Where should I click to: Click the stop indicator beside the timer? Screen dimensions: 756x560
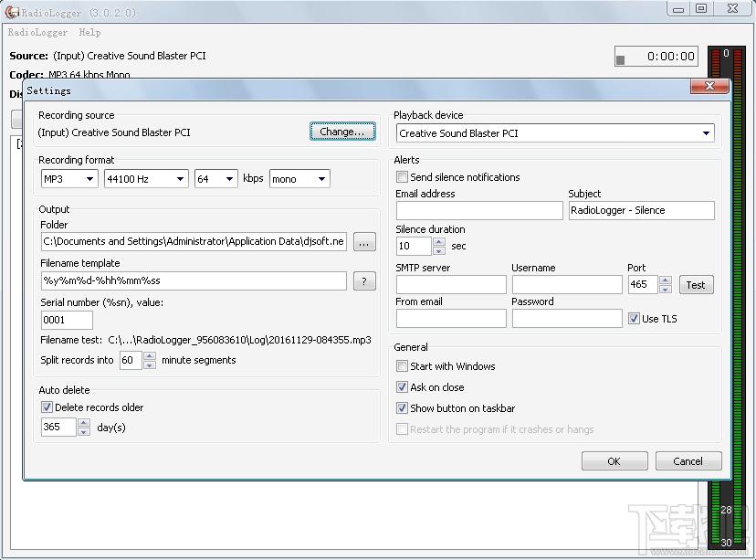[x=621, y=59]
